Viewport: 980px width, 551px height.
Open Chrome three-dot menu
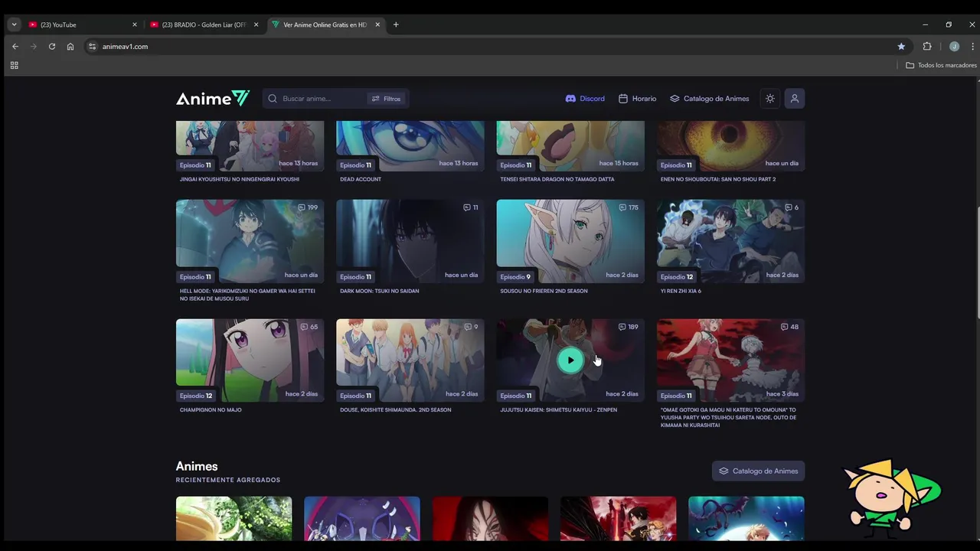(x=972, y=46)
